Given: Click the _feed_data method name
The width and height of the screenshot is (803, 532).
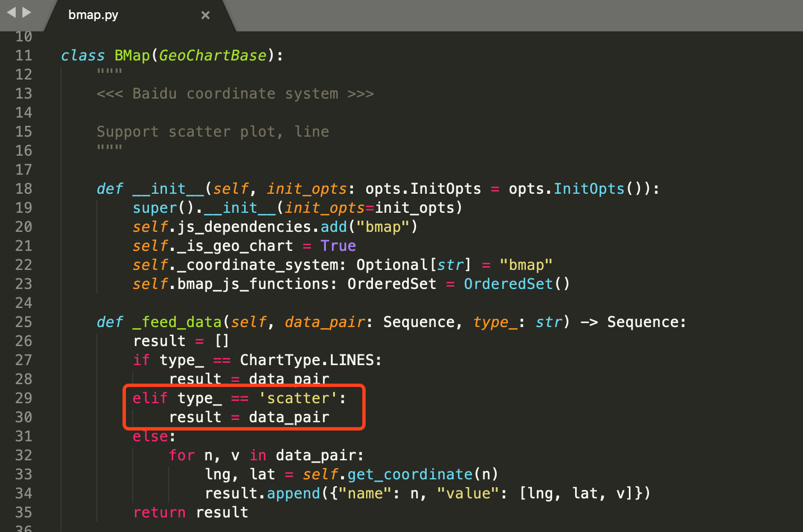Looking at the screenshot, I should (177, 322).
